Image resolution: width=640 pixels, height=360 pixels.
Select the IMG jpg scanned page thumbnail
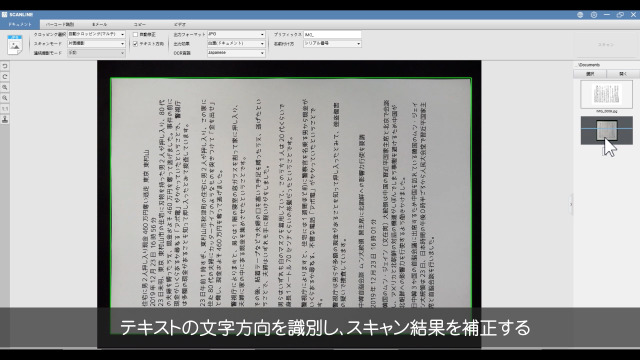[x=607, y=94]
